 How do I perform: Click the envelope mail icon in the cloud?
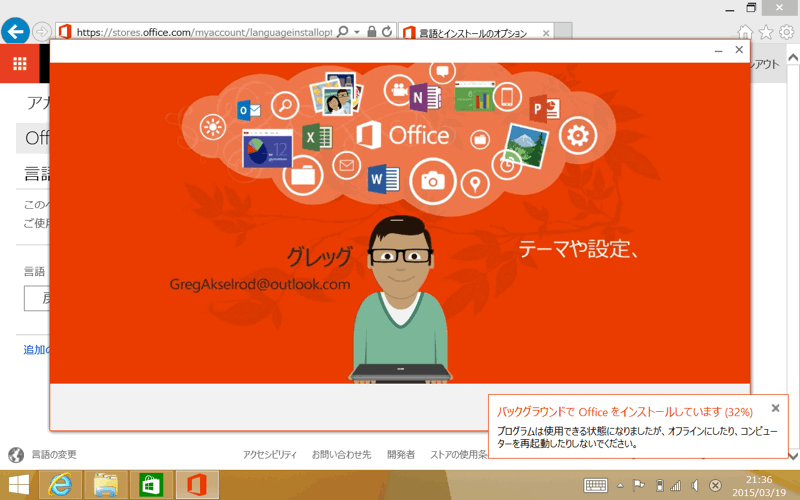coord(346,166)
